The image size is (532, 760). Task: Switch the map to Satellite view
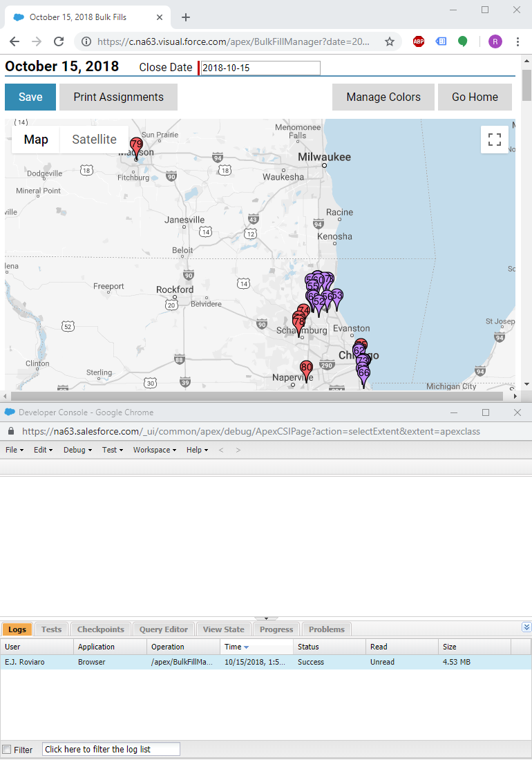coord(94,140)
